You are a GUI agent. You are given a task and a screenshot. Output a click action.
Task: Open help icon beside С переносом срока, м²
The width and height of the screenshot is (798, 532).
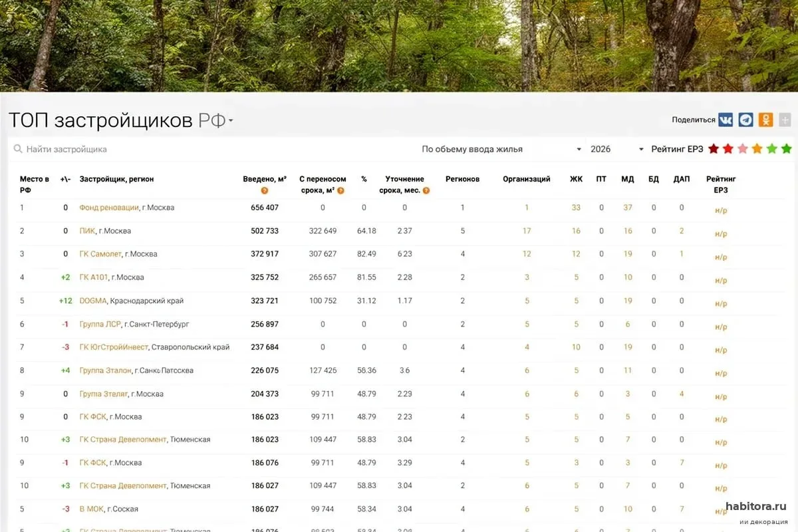(x=340, y=191)
